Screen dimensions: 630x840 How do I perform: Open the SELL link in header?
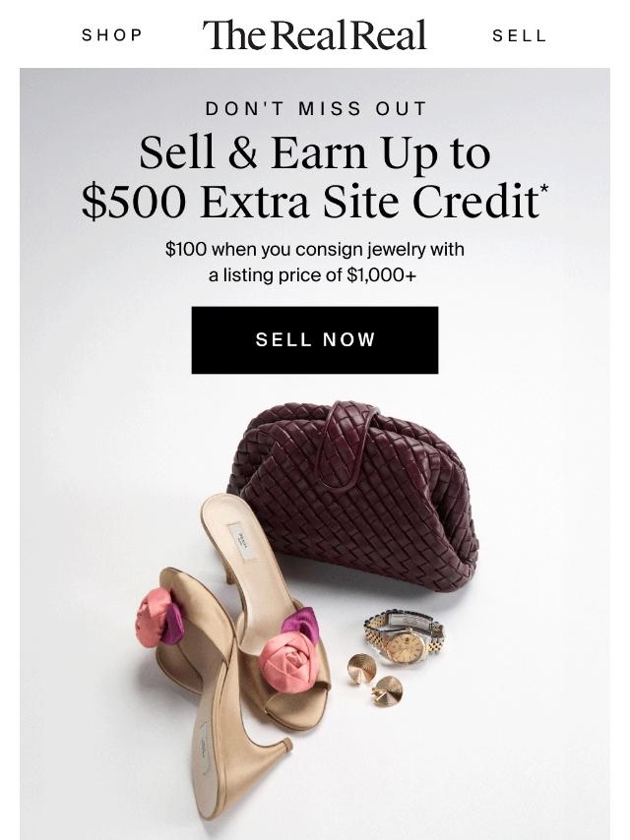[x=519, y=35]
